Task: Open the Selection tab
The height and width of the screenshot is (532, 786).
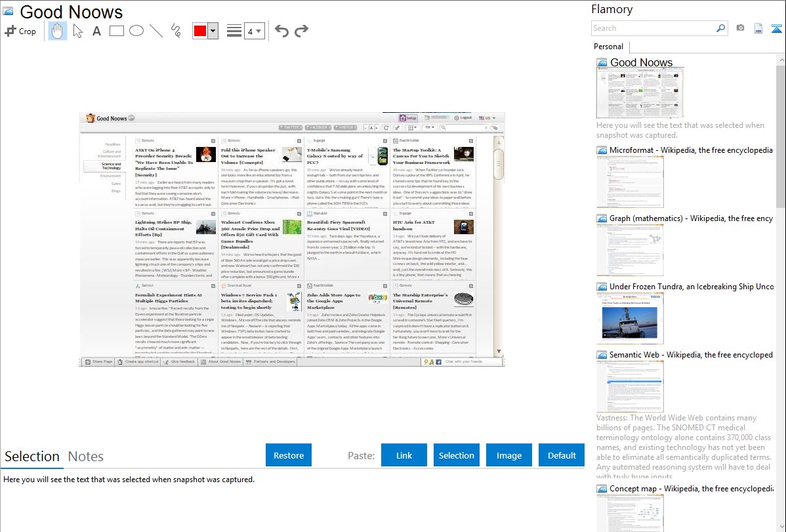Action: click(32, 457)
